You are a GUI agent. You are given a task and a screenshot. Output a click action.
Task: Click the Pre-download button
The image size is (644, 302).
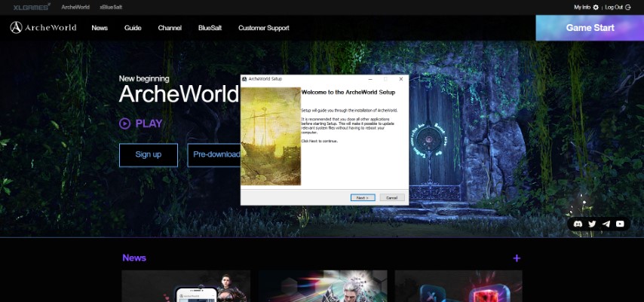[x=214, y=154]
